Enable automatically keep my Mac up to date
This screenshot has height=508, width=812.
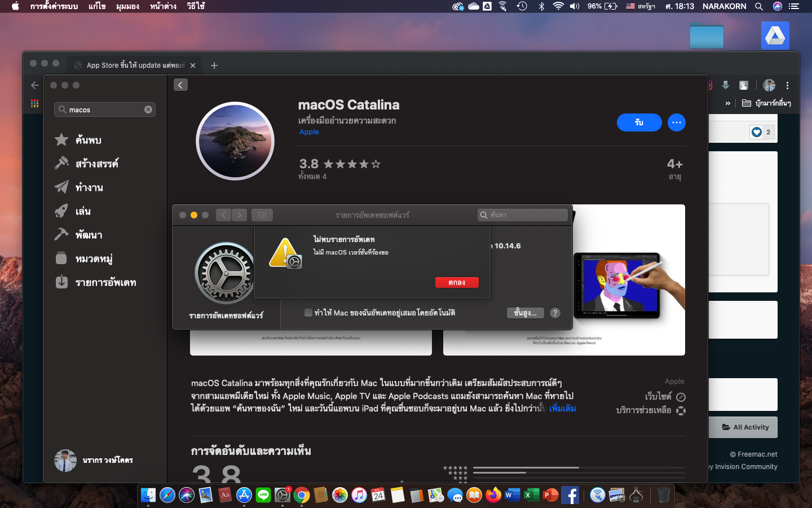click(308, 313)
